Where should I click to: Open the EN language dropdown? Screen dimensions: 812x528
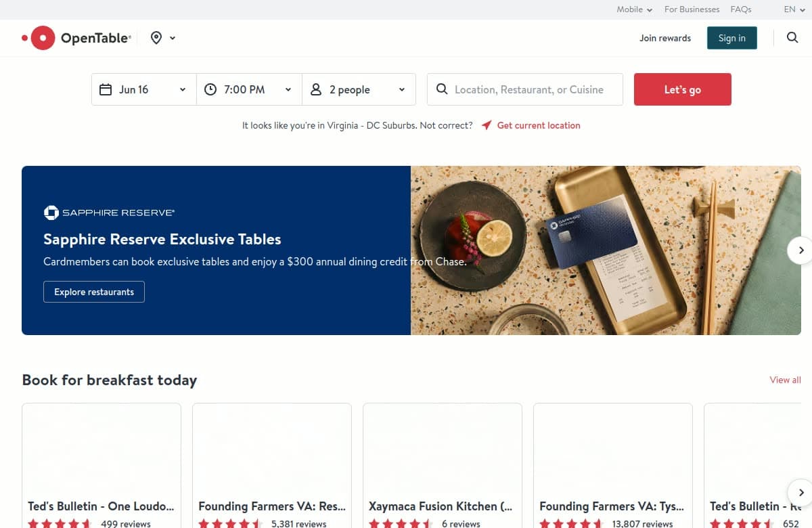click(x=794, y=9)
